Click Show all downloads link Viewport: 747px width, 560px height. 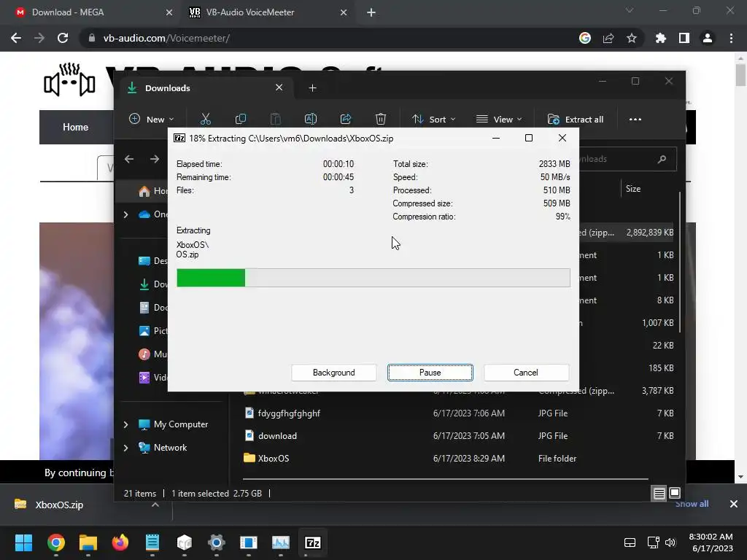pyautogui.click(x=692, y=504)
